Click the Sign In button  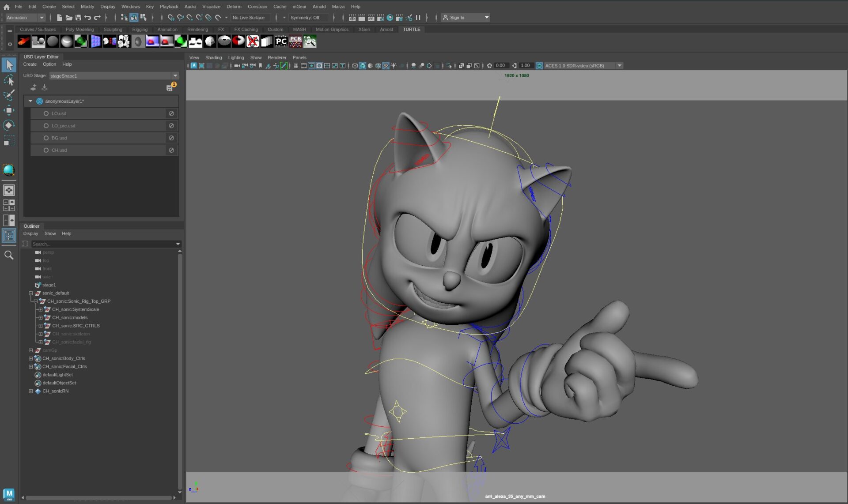457,18
